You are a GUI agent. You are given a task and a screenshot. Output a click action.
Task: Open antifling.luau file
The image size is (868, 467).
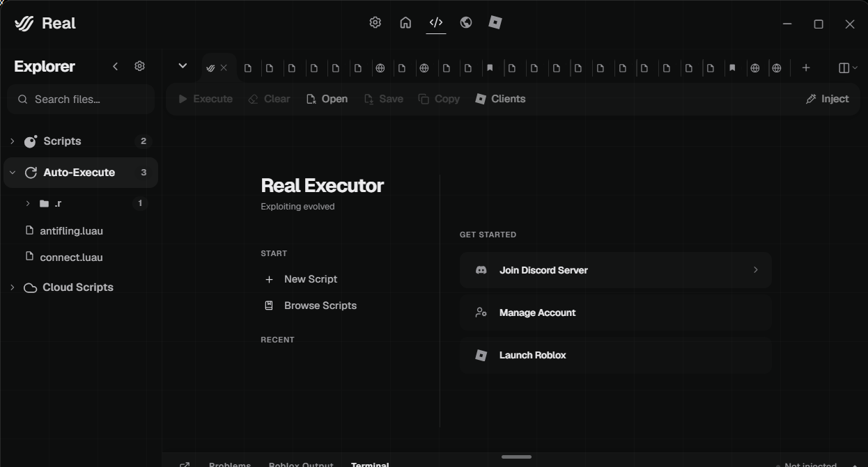(x=71, y=230)
